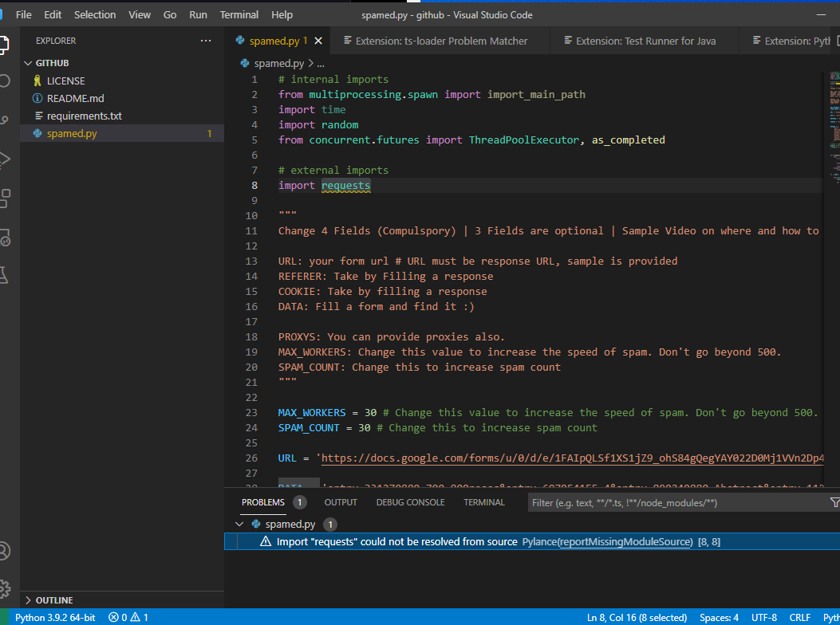This screenshot has width=840, height=625.
Task: Open the Pylance reportMissingModuleSource link
Action: click(607, 541)
